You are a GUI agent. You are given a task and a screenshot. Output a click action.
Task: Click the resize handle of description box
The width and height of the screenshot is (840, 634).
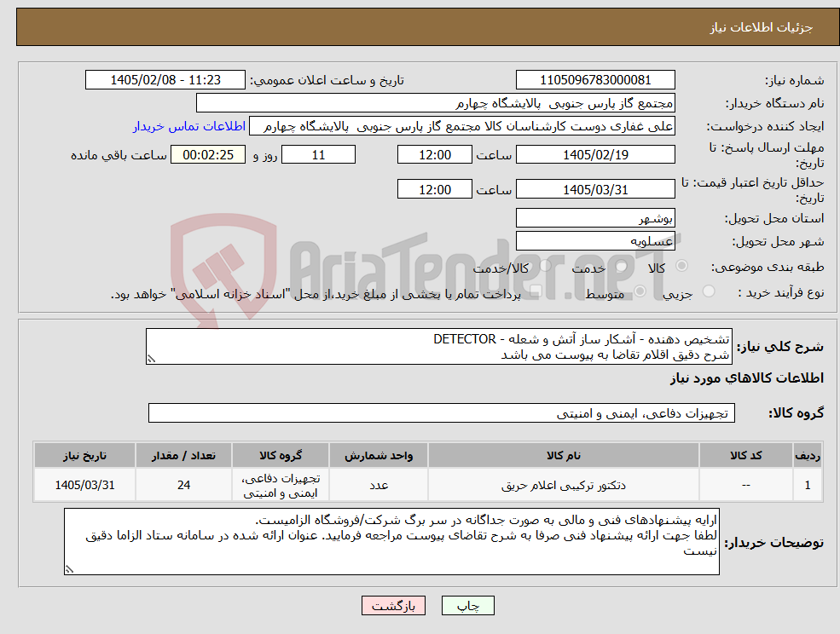tap(151, 360)
